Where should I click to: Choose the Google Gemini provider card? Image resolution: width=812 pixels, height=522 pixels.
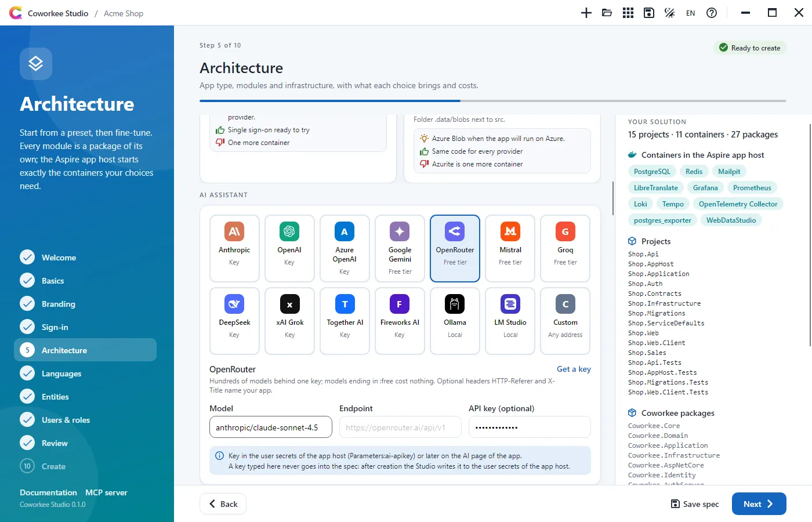[x=400, y=248]
